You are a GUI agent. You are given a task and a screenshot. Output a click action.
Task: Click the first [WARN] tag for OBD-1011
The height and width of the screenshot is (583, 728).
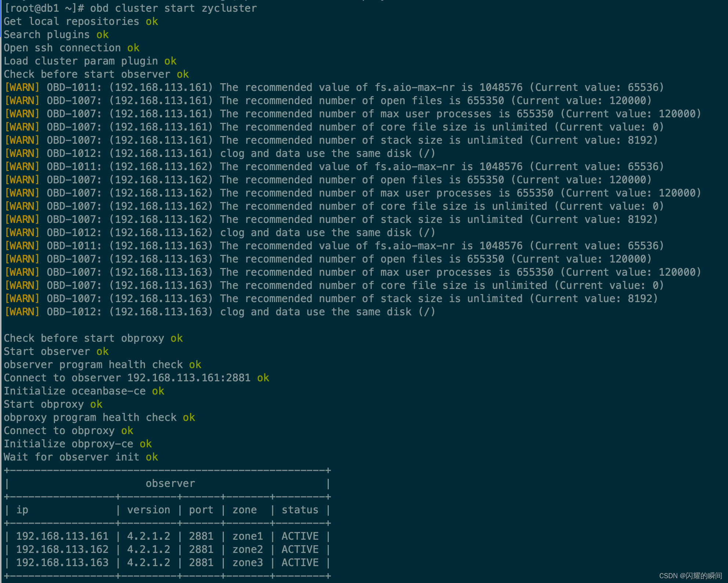(22, 87)
